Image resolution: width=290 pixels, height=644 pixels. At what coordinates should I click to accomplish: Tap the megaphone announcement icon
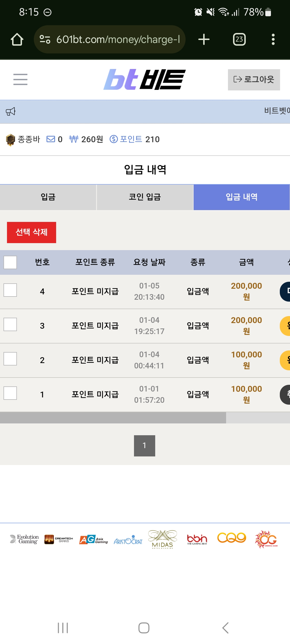point(11,111)
